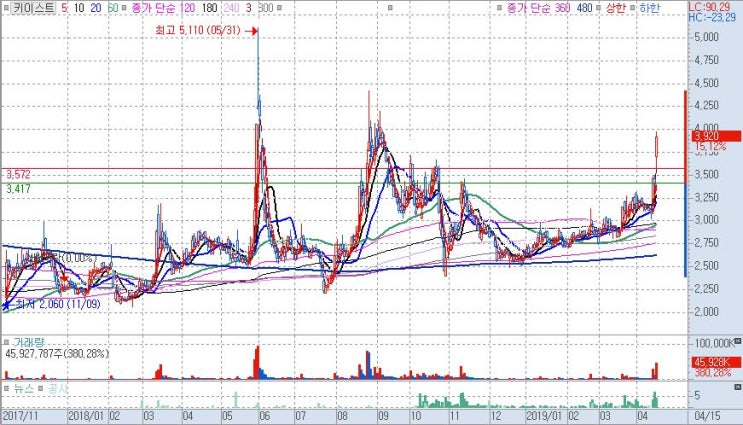Toggle the 뉴스 indicator box
The image size is (743, 425).
(7, 389)
